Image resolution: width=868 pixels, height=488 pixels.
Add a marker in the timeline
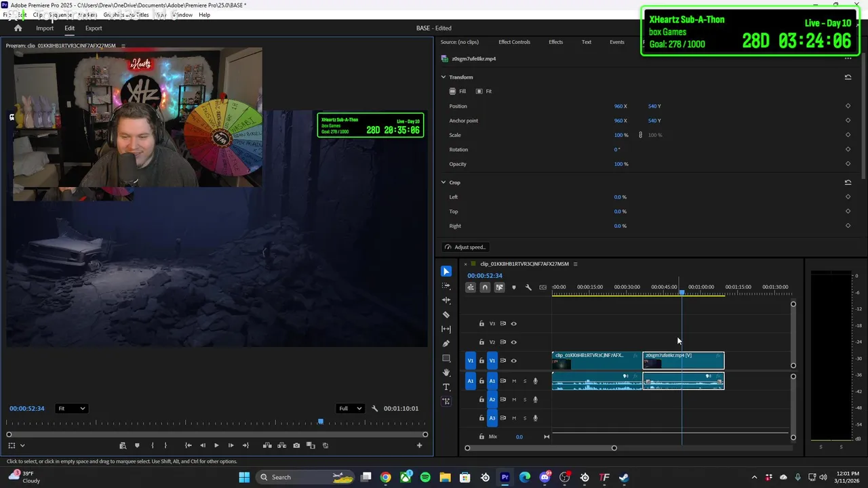[x=513, y=287]
